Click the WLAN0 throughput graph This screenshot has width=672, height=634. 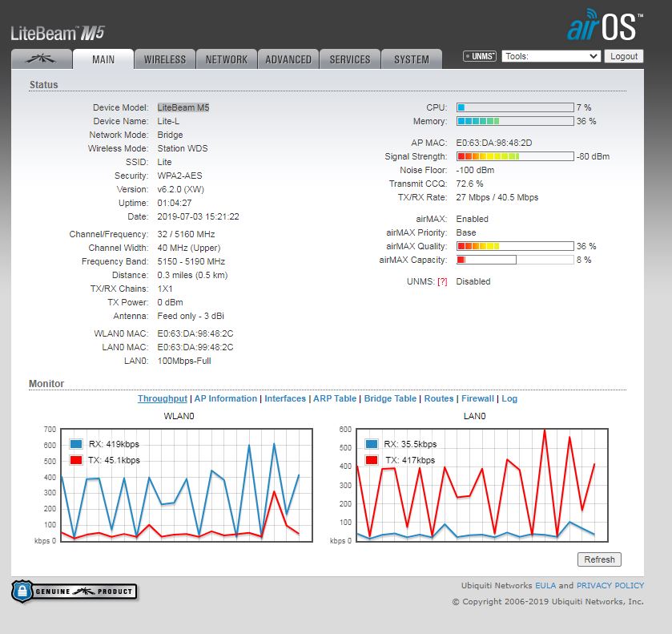click(x=187, y=485)
